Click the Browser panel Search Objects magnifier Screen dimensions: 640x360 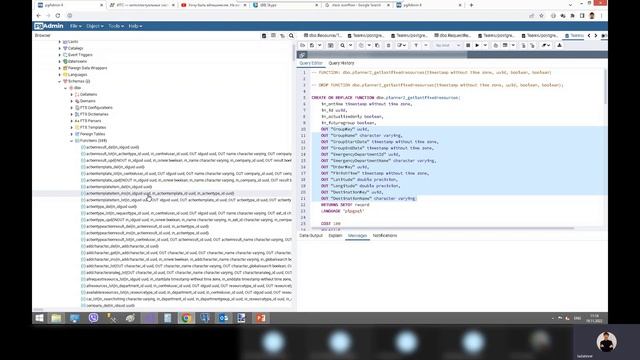pyautogui.click(x=291, y=36)
